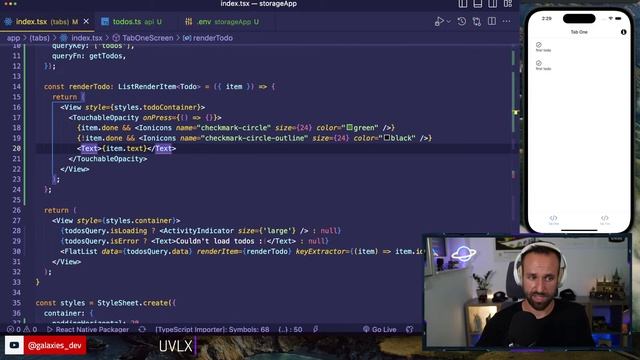Open the editor More Actions ellipsis menu
Image resolution: width=640 pixels, height=360 pixels.
coord(507,21)
